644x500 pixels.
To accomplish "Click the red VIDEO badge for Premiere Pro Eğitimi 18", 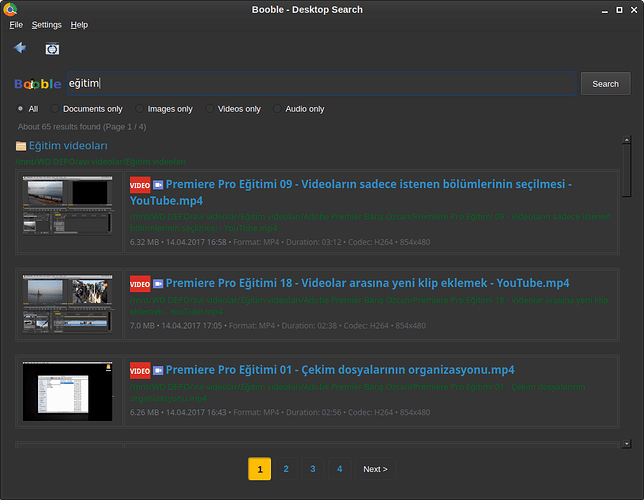I will (x=140, y=284).
